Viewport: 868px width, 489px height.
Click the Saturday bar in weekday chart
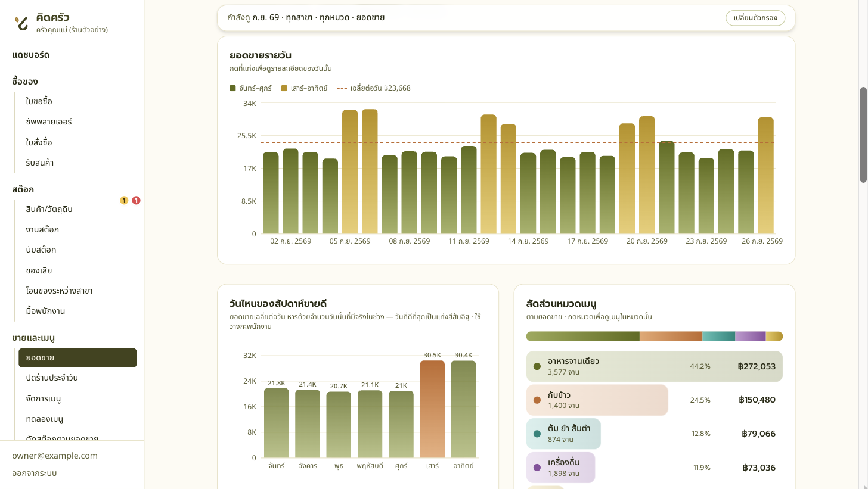click(432, 409)
